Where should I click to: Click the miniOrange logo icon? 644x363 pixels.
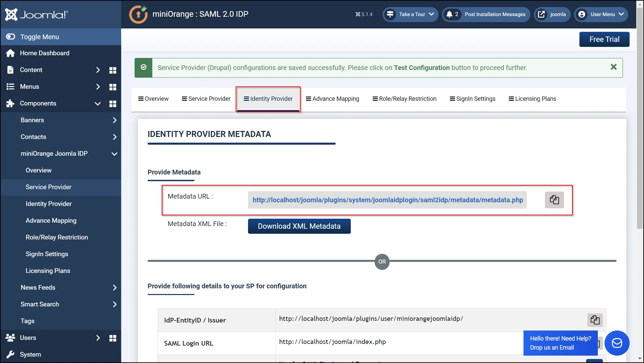click(138, 14)
